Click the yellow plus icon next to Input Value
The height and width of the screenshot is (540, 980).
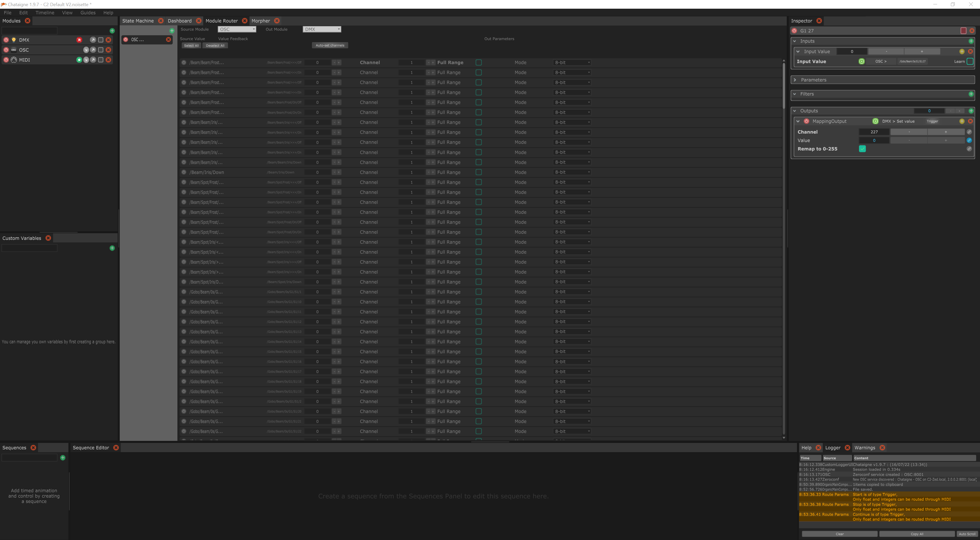962,51
